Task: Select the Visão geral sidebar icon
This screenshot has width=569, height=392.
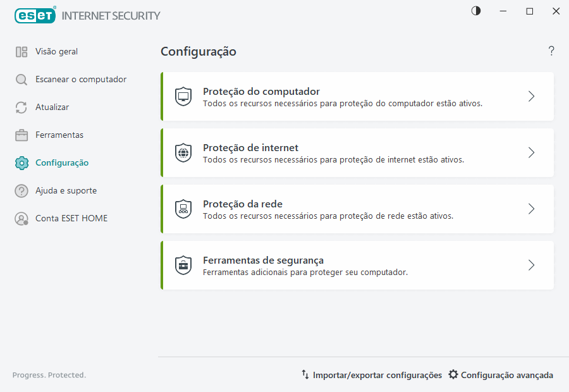Action: (20, 51)
